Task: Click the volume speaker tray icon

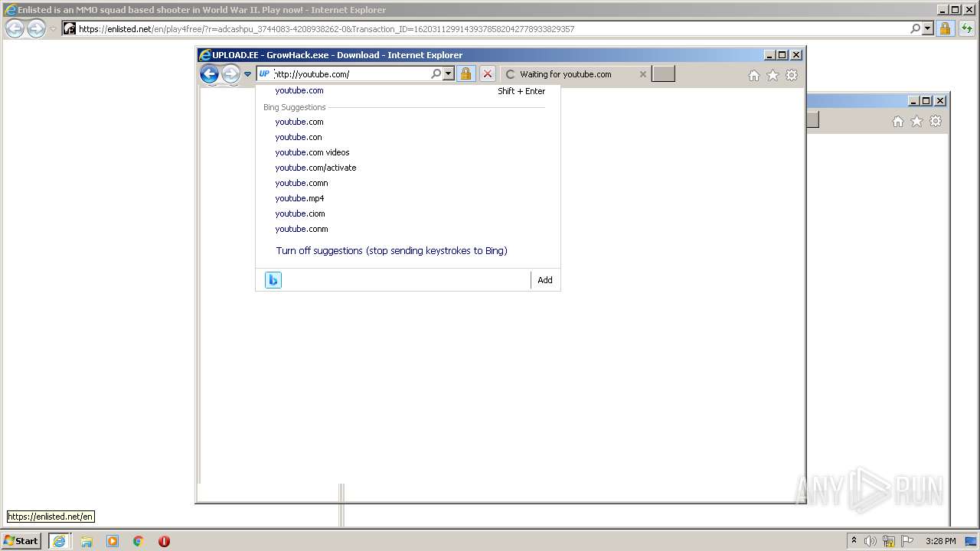Action: click(871, 541)
